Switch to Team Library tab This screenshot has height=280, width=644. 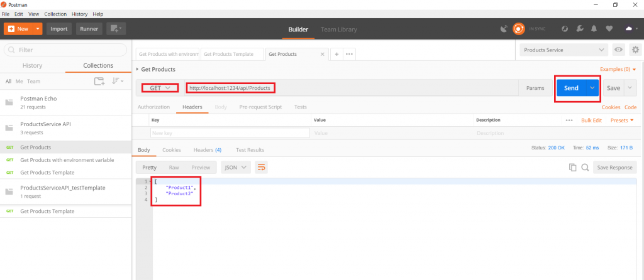(x=339, y=30)
